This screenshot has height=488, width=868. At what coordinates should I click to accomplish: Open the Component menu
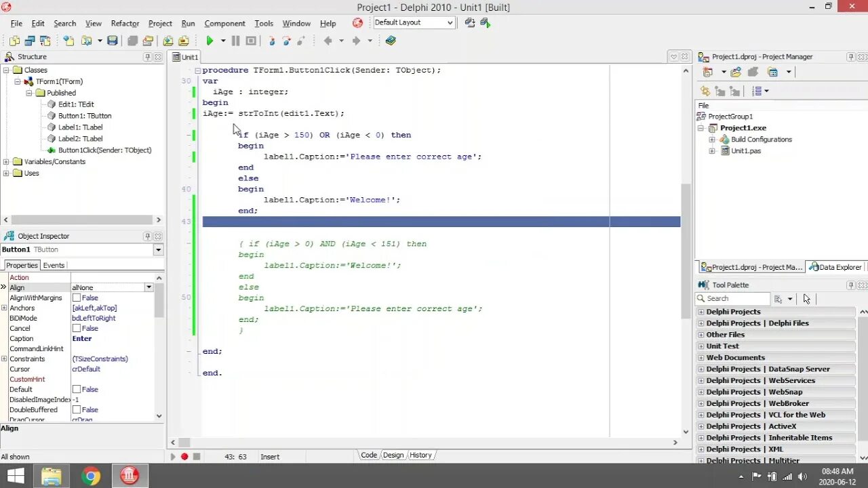pos(224,23)
